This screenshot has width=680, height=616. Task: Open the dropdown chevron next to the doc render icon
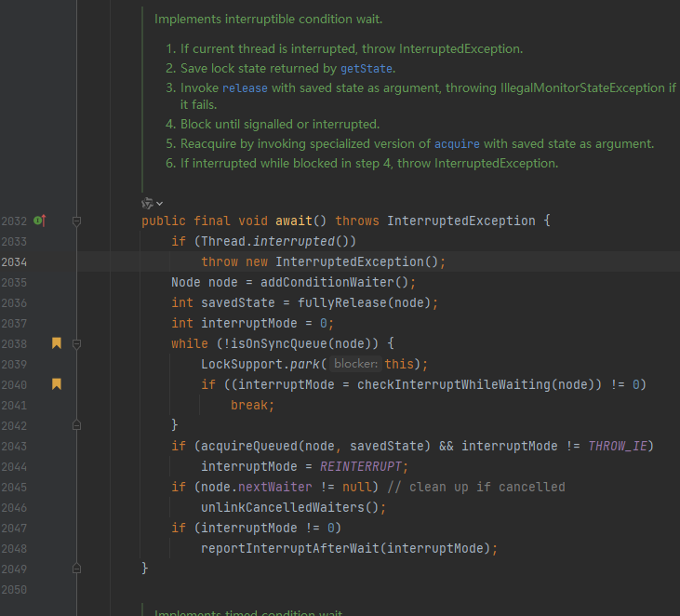[160, 204]
